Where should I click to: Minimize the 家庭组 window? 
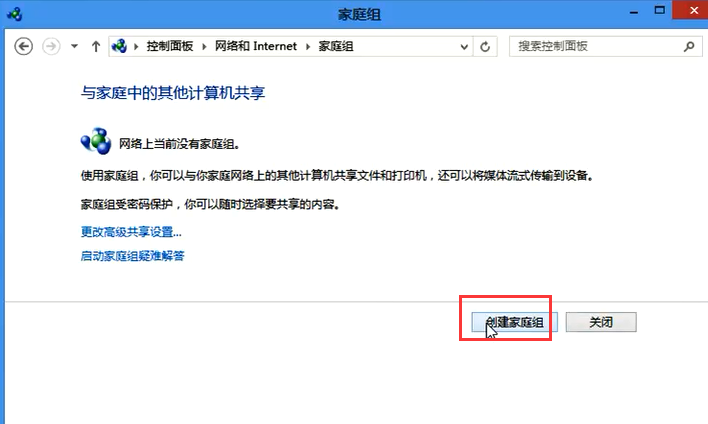tap(634, 12)
